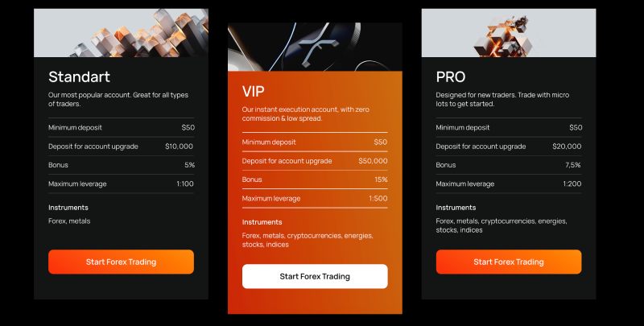Click Start Forex Trading on Standart card

point(121,262)
